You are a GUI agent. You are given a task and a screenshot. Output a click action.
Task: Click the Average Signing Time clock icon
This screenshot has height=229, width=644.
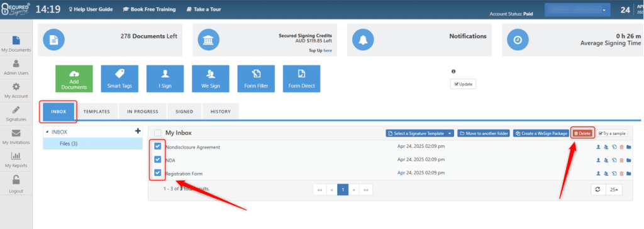coord(518,40)
